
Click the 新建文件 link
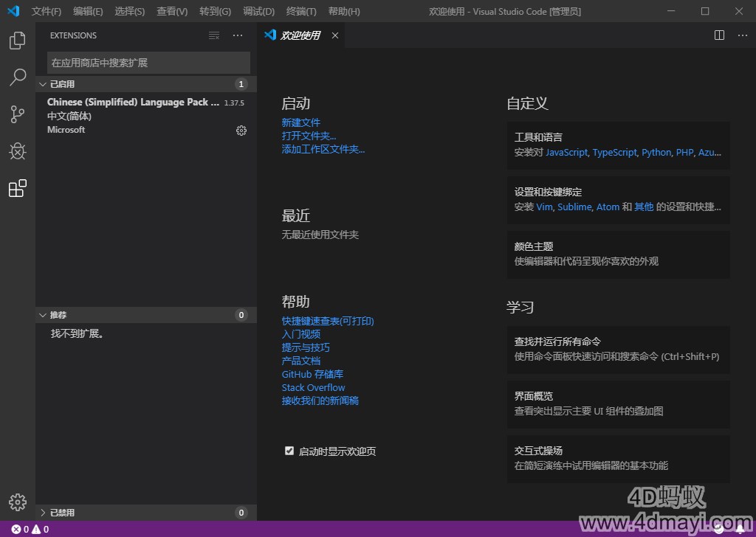click(x=301, y=122)
